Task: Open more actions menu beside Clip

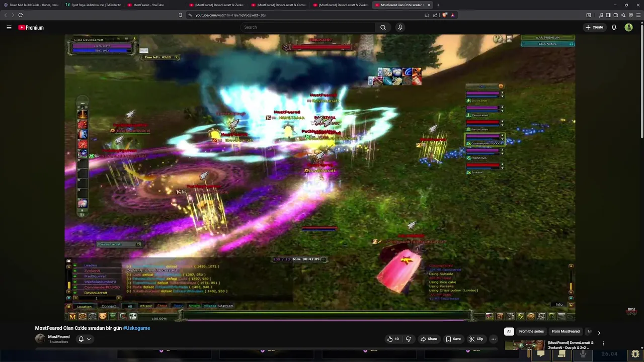Action: (493, 339)
